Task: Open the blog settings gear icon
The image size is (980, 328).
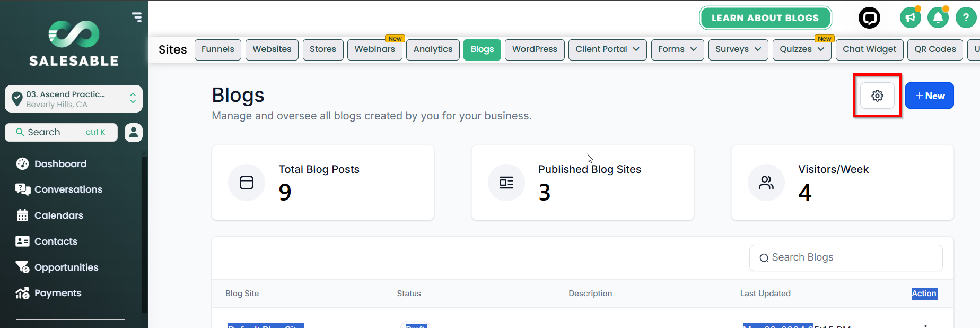Action: (877, 96)
